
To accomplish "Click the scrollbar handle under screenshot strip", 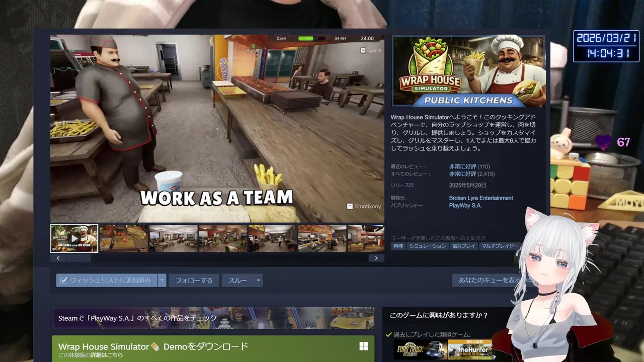I will click(78, 258).
